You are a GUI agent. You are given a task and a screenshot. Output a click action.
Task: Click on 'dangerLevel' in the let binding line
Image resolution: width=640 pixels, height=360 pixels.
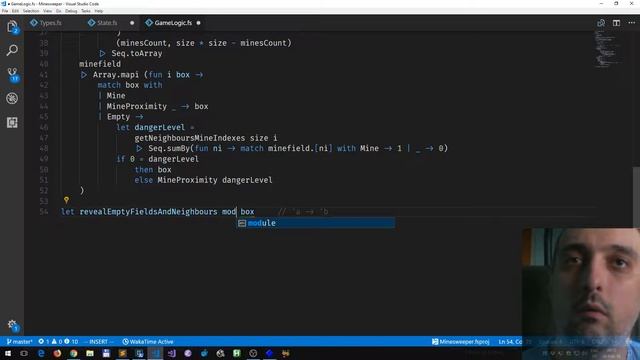[160, 127]
